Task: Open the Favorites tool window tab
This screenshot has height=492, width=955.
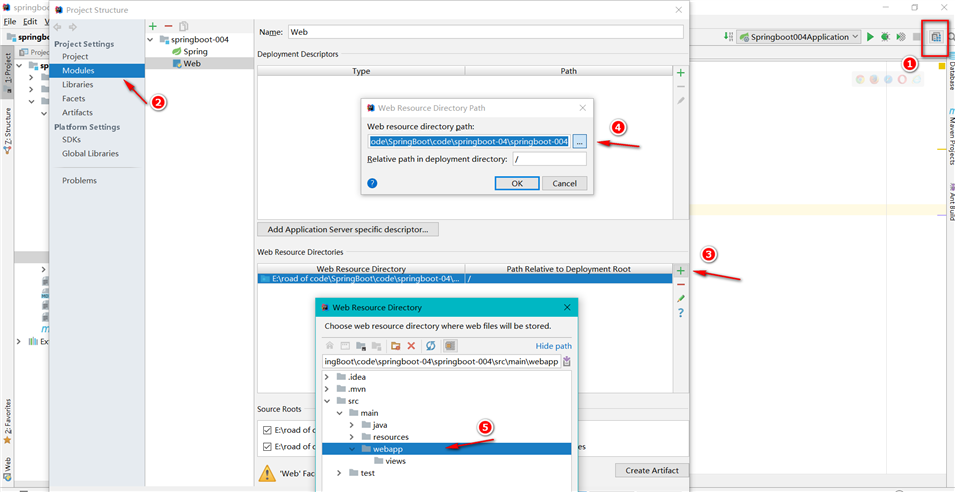Action: coord(7,421)
